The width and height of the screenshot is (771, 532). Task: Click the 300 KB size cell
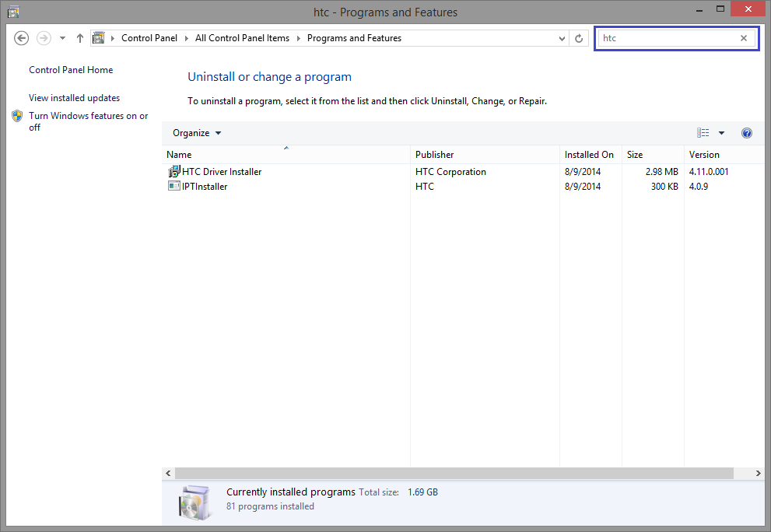[x=664, y=187]
